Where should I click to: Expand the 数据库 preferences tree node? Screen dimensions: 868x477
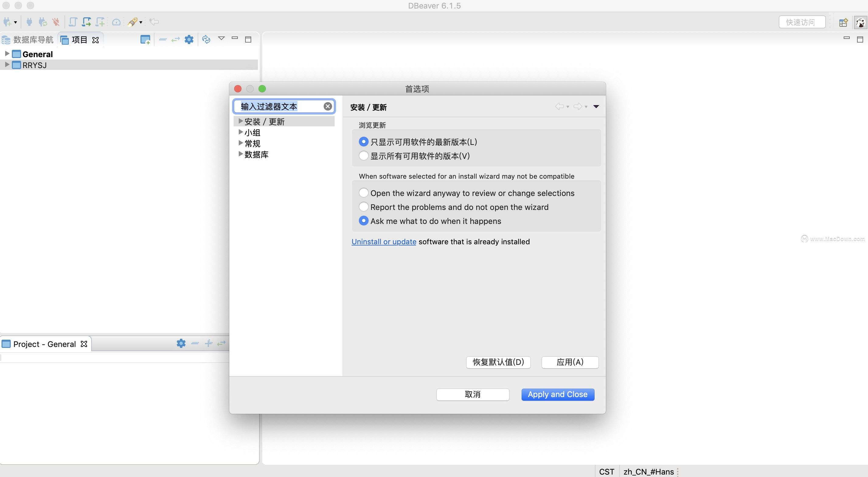241,154
